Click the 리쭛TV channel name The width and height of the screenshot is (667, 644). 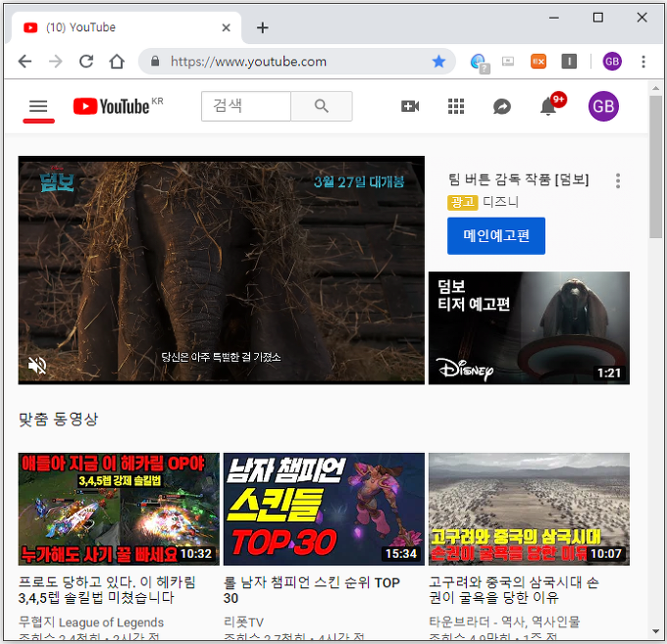click(x=243, y=622)
